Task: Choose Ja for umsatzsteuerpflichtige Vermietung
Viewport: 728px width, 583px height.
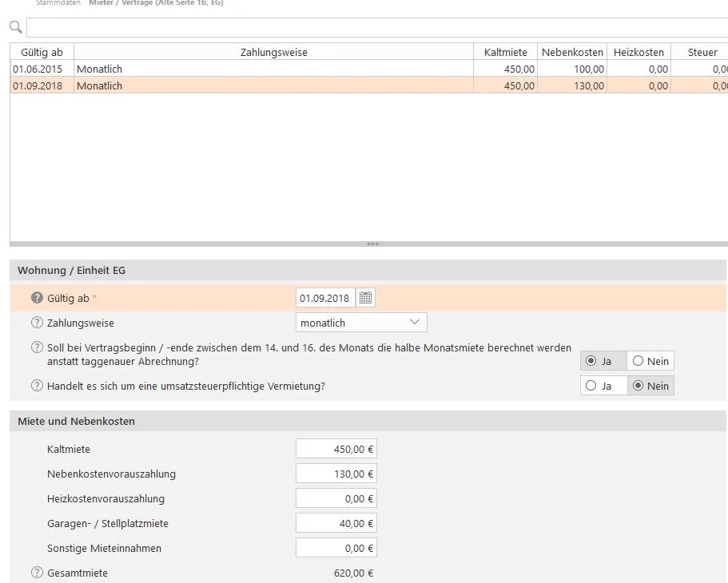Action: point(603,386)
